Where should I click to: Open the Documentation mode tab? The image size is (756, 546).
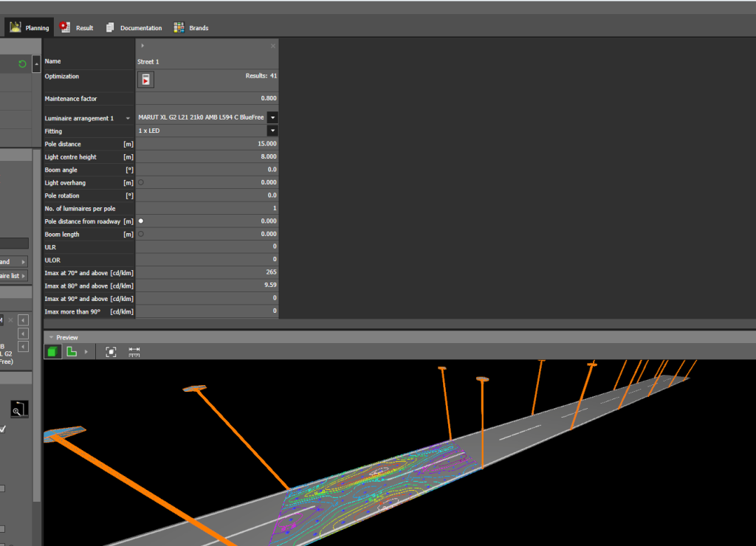(x=134, y=27)
